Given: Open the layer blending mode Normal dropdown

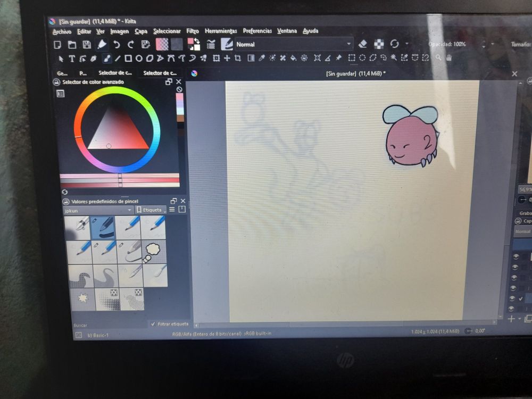Looking at the screenshot, I should pyautogui.click(x=523, y=232).
